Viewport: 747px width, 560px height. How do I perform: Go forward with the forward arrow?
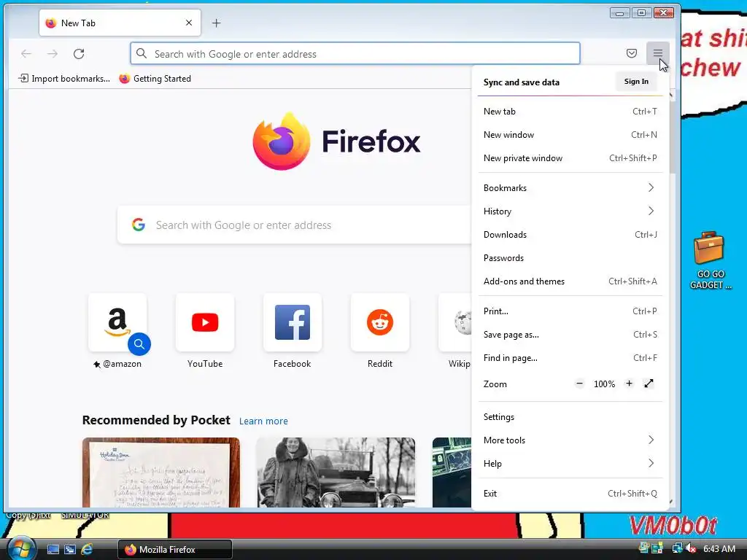(x=53, y=54)
